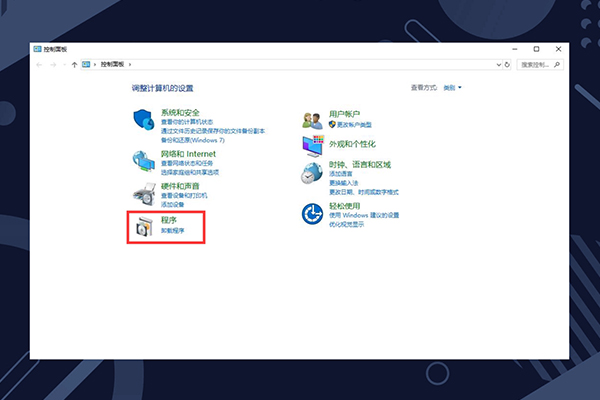Click the Up arrow navigation button

click(74, 64)
